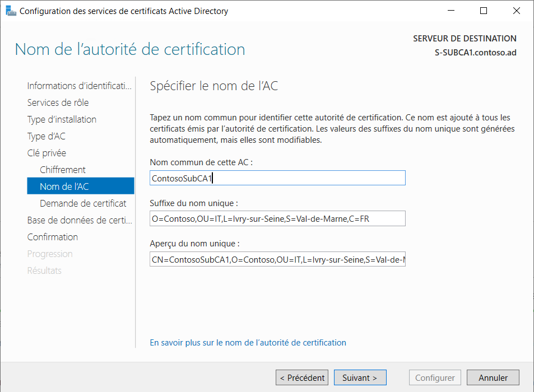Click the wizard's title bar application icon
Viewport: 534px width, 392px height.
point(11,10)
